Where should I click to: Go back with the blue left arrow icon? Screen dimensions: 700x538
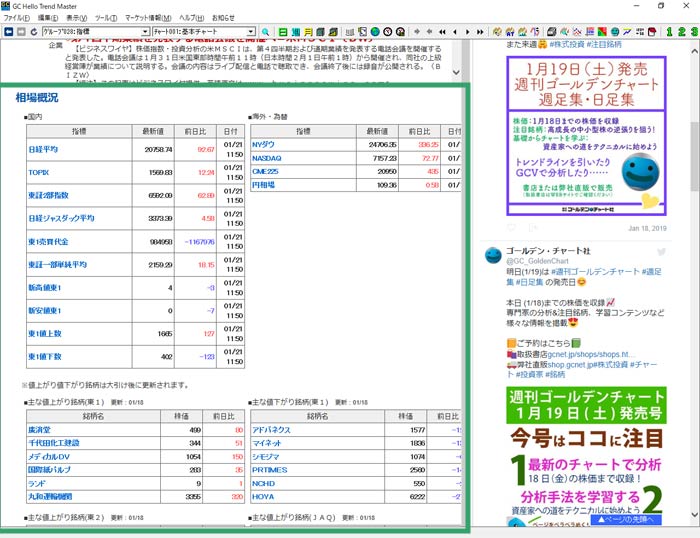point(9,32)
